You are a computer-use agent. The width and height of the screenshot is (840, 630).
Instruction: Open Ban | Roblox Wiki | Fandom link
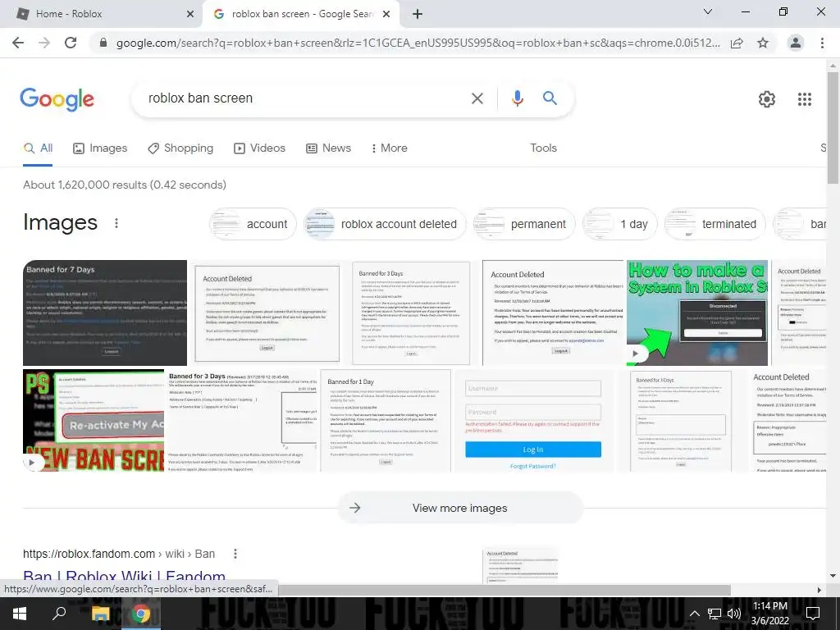coord(125,577)
